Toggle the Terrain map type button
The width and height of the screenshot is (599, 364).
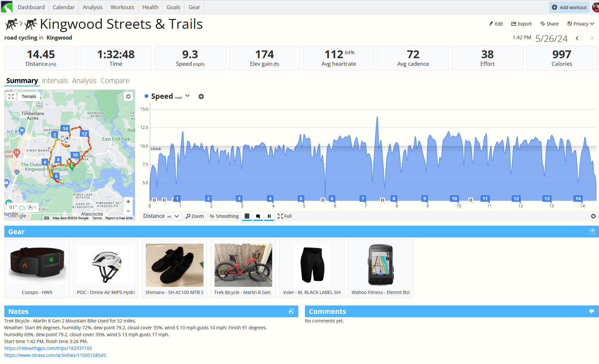pos(29,96)
